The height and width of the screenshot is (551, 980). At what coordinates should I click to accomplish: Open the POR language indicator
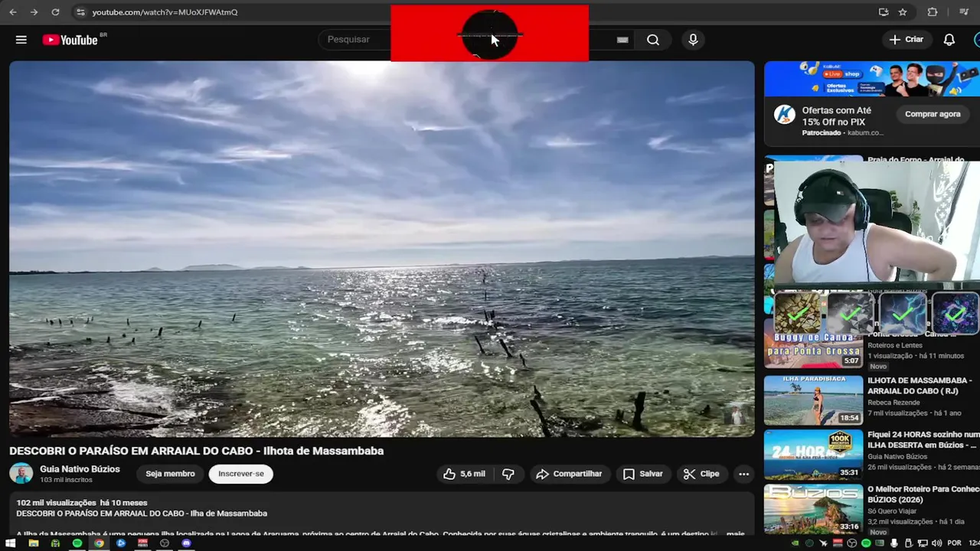[x=954, y=543]
